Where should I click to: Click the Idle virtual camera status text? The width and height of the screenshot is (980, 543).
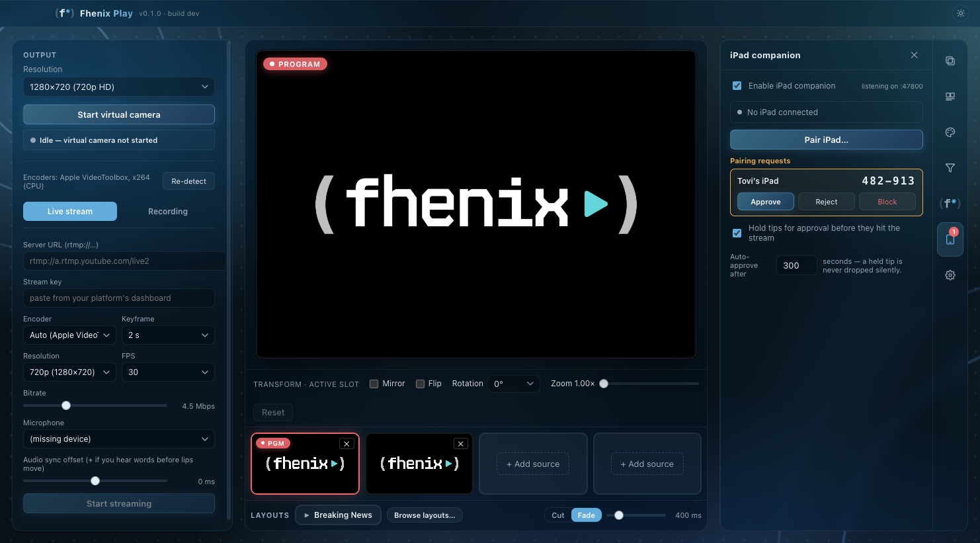99,140
